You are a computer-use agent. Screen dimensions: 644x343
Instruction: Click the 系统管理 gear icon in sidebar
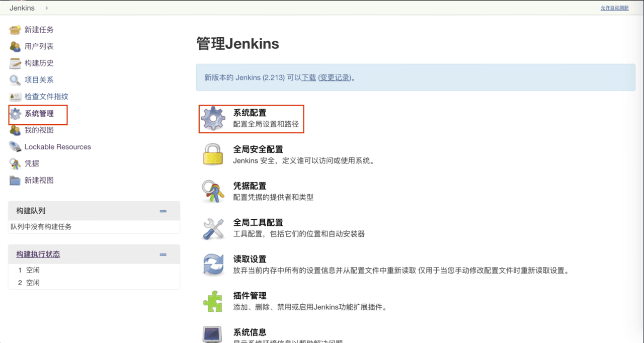coord(16,114)
